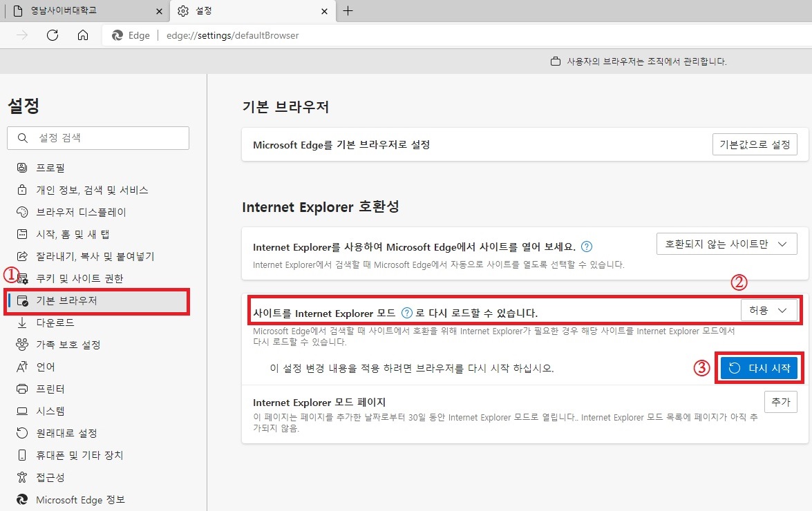Screen dimensions: 812x511
Task: Open the 호환되지 않는 사이트만 dropdown
Action: coord(726,244)
